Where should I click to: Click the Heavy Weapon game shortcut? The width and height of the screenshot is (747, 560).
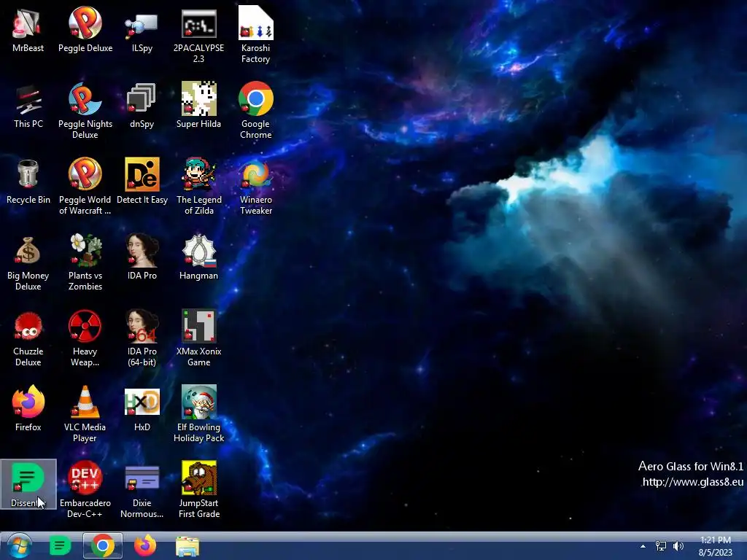[85, 338]
